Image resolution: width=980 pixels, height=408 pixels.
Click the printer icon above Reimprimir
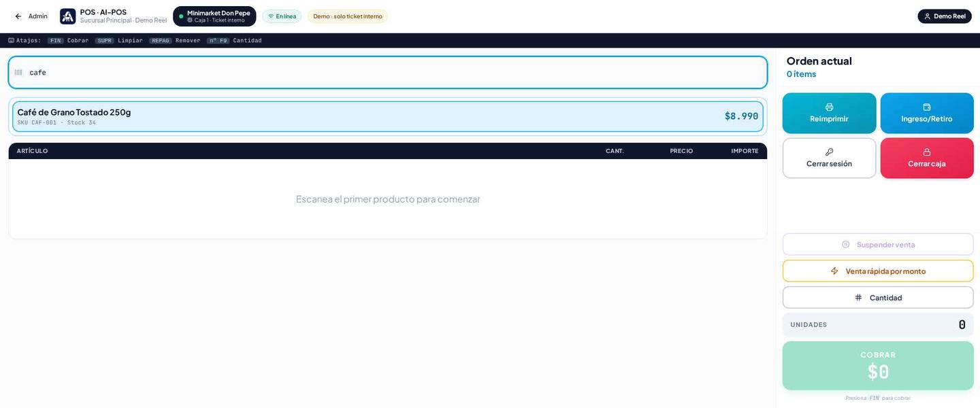(829, 107)
